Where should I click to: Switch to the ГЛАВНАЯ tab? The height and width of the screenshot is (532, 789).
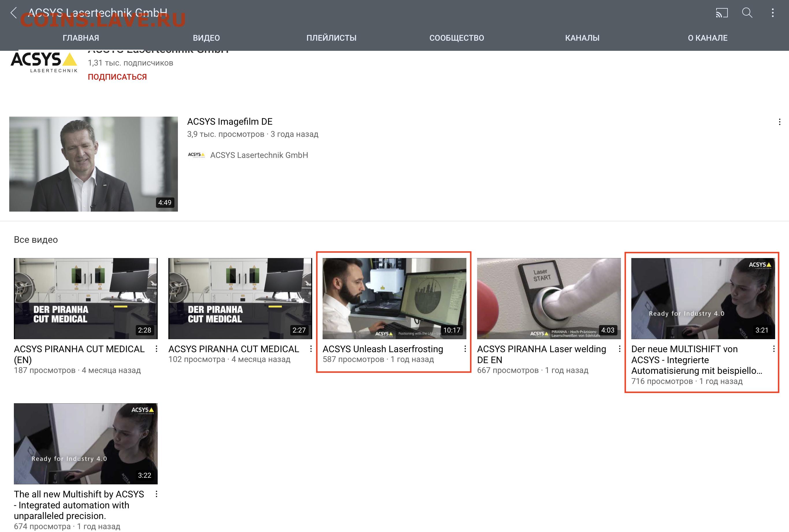[x=81, y=38]
